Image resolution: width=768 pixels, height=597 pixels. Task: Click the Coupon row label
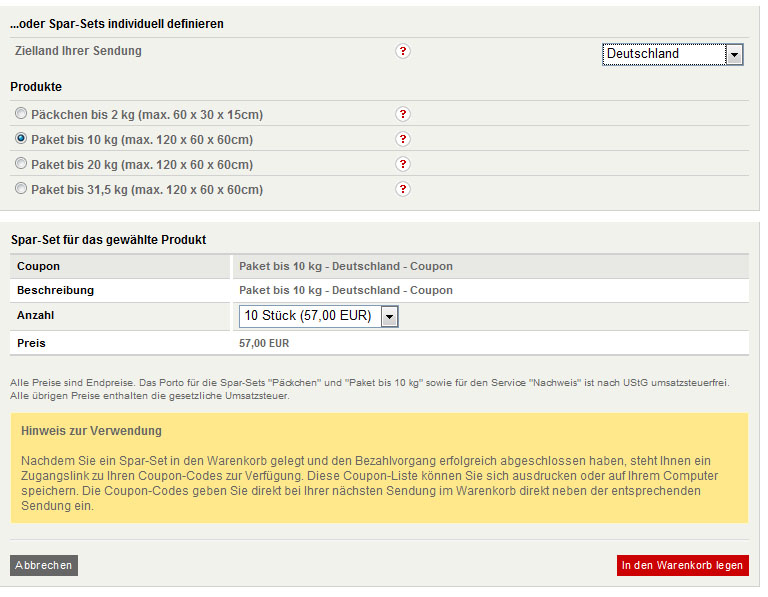(x=38, y=266)
